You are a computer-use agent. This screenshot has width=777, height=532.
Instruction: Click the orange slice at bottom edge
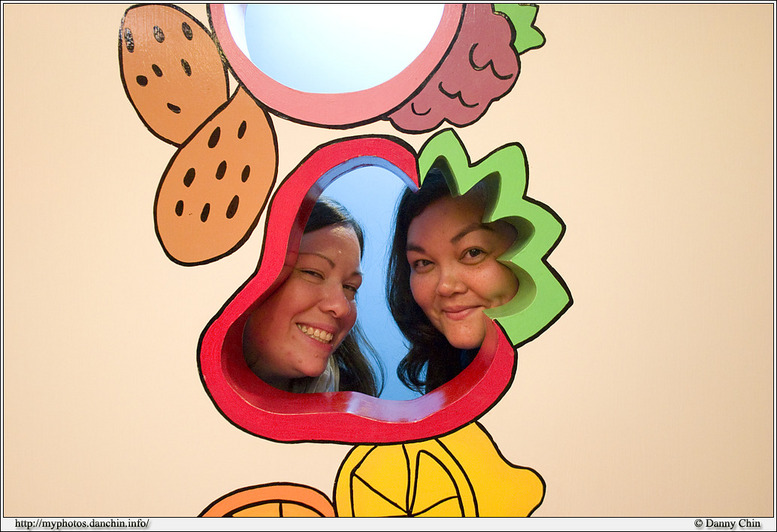(268, 502)
